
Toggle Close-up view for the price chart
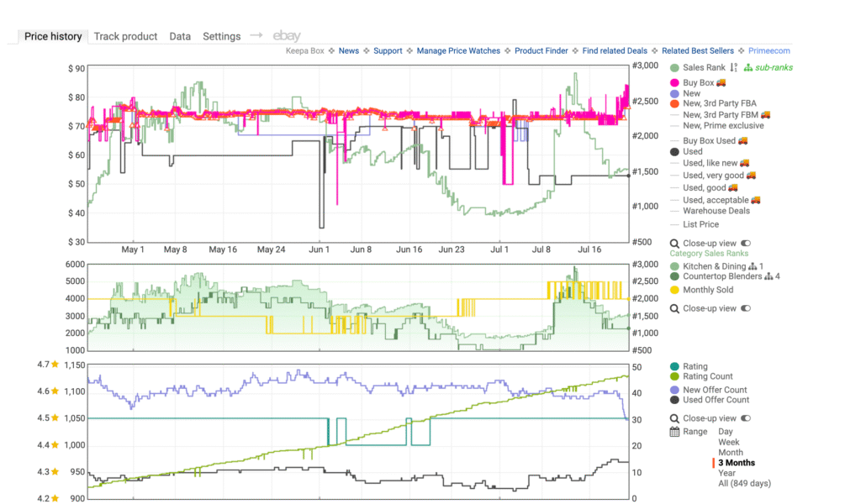745,243
